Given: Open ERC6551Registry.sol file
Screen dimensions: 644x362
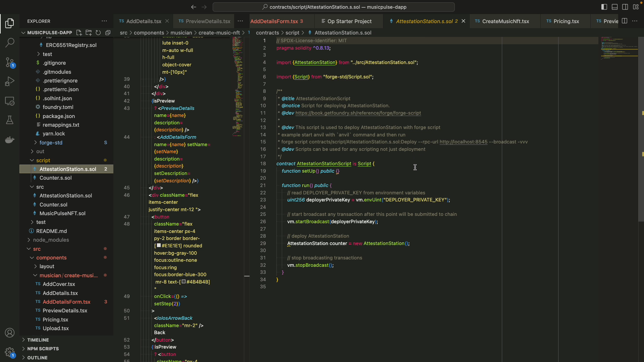Looking at the screenshot, I should [x=71, y=45].
